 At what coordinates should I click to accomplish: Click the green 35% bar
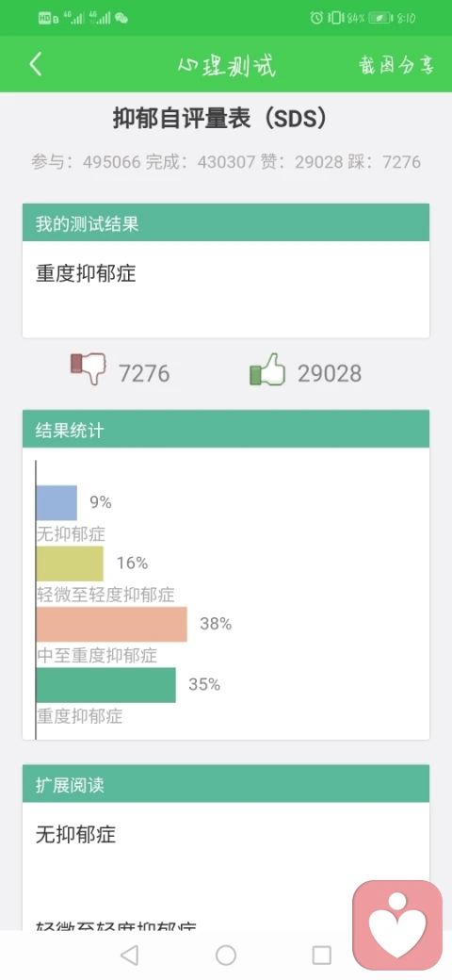[106, 685]
